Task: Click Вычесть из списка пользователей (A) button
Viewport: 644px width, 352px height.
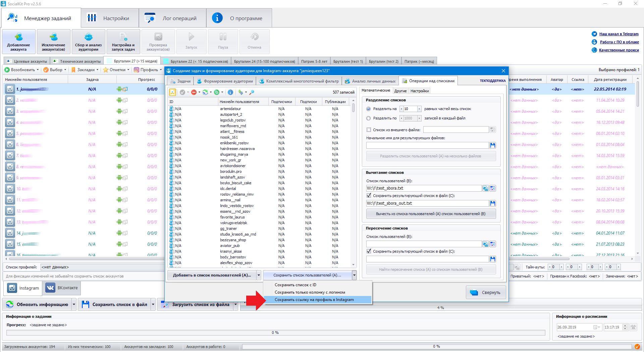Action: [431, 214]
